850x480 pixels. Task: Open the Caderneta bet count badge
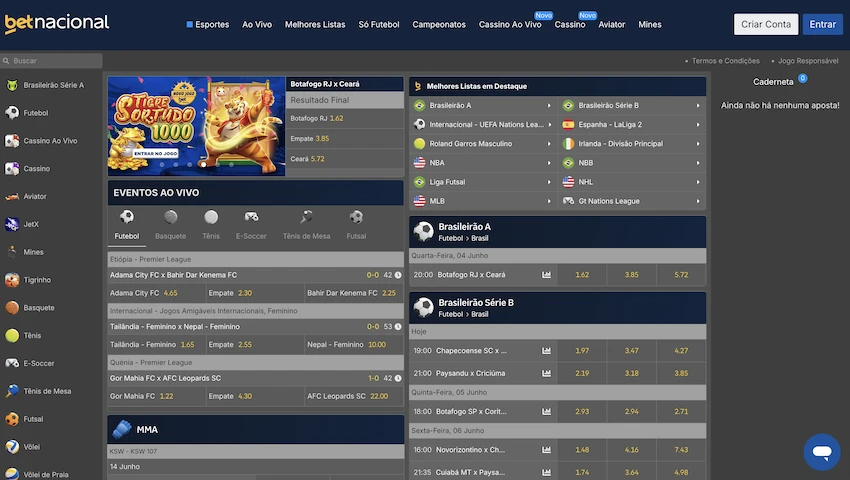pyautogui.click(x=802, y=78)
